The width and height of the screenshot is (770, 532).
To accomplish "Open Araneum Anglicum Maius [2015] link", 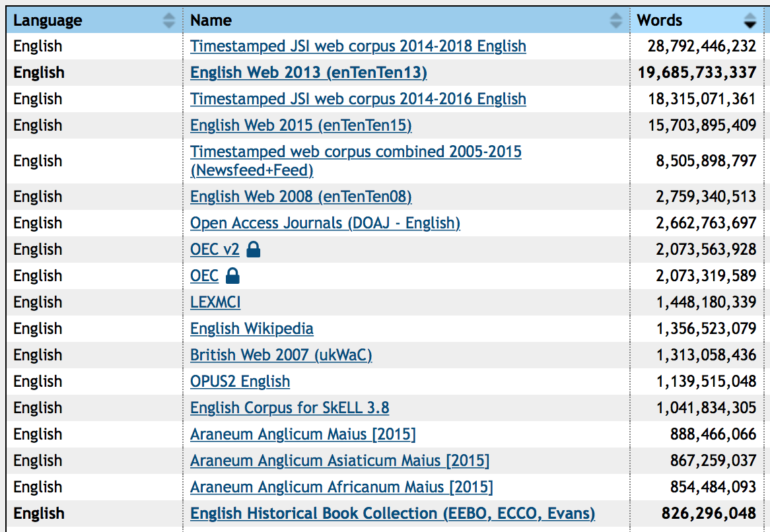I will [x=302, y=435].
